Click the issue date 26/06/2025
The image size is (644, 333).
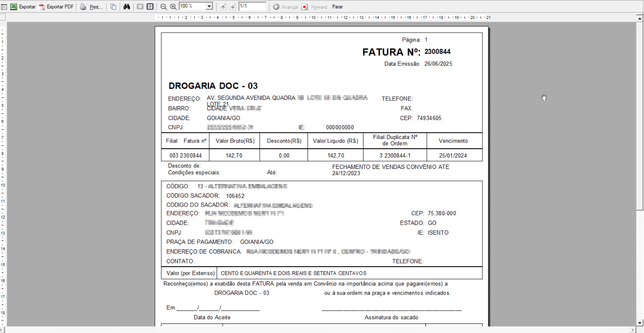pyautogui.click(x=438, y=64)
